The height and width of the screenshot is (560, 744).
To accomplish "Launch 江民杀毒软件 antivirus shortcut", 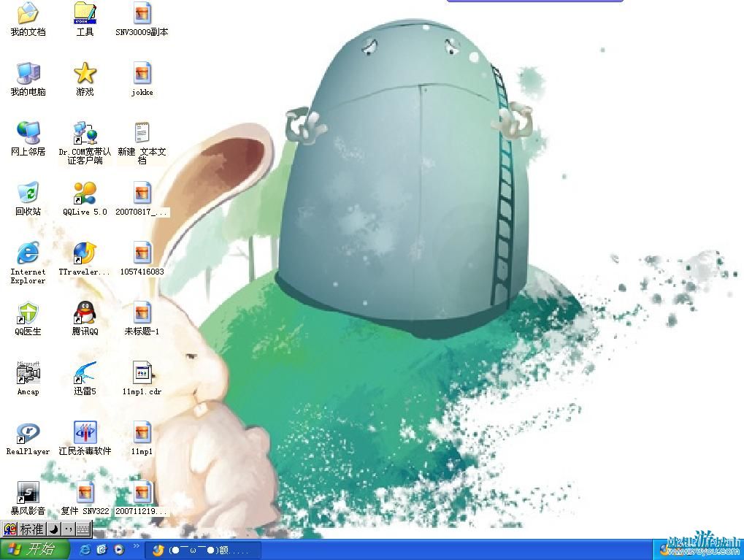I will pos(85,437).
